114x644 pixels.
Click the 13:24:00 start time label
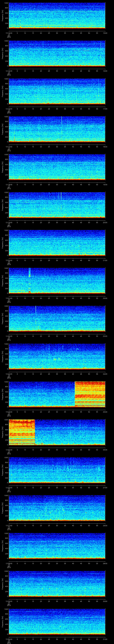pos(9,412)
